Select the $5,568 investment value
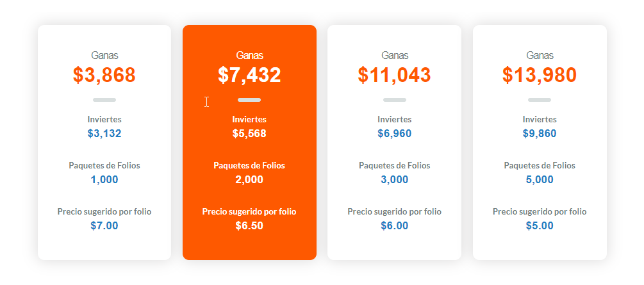The image size is (644, 285). pyautogui.click(x=249, y=133)
